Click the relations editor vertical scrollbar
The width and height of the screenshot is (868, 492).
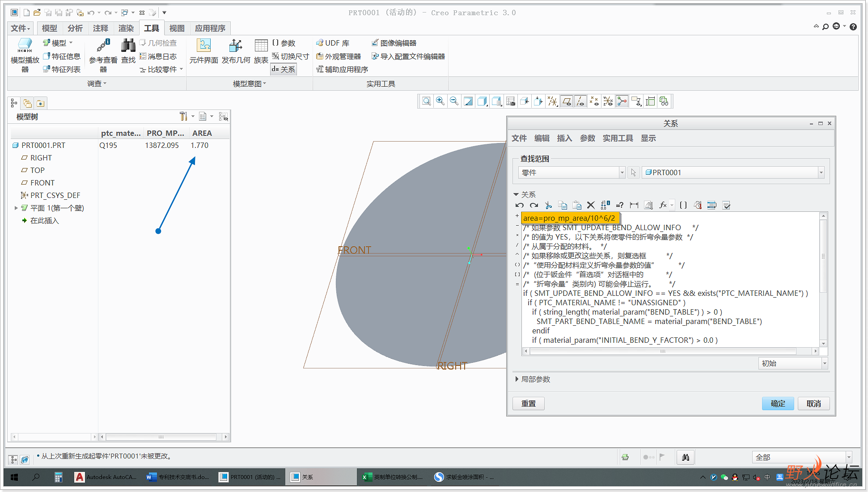pos(823,280)
